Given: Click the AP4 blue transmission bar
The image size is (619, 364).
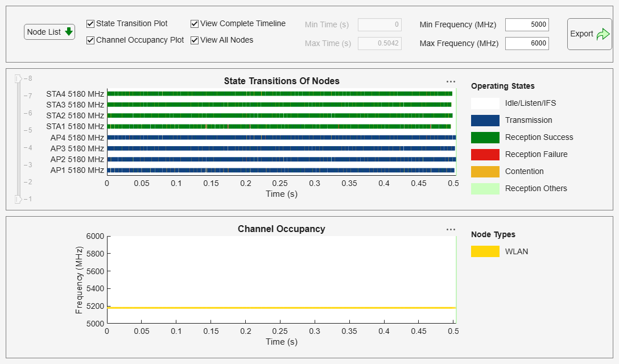Looking at the screenshot, I should click(x=282, y=138).
